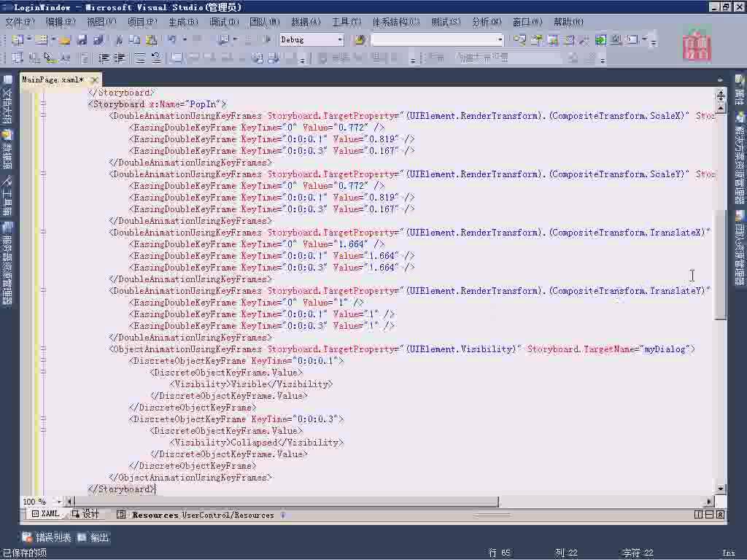747x560 pixels.
Task: Click the horizontal scrollbar thumb in editor
Action: pyautogui.click(x=286, y=501)
